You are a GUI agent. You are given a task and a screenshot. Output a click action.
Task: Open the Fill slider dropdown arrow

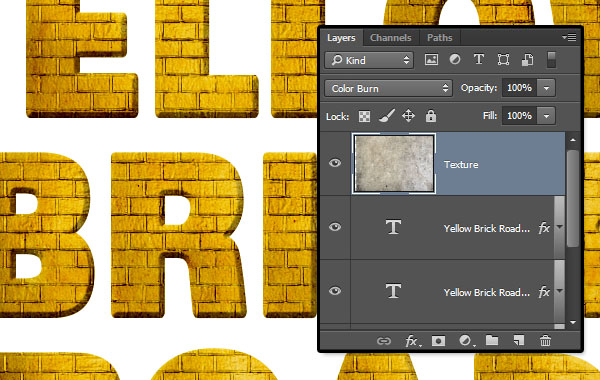pyautogui.click(x=546, y=116)
